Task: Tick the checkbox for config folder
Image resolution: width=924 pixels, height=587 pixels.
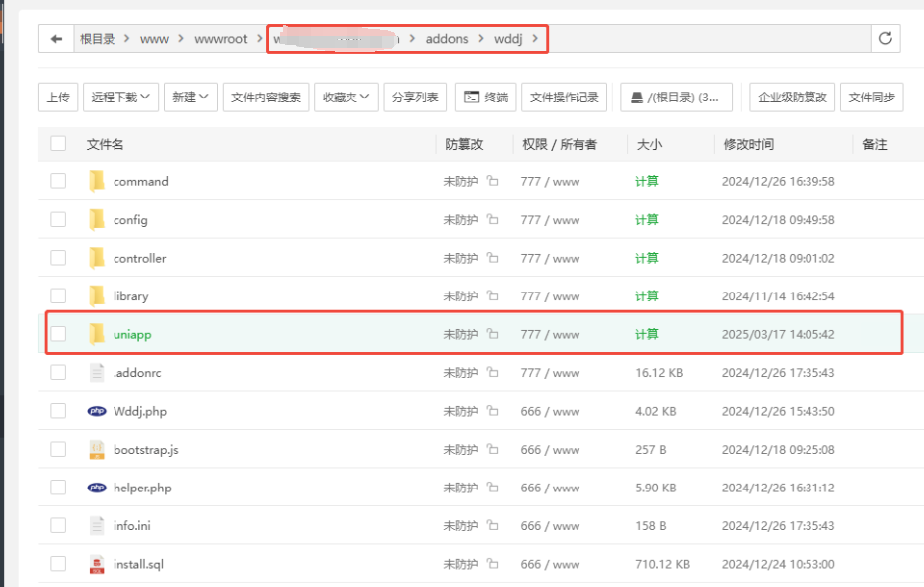Action: pos(58,219)
